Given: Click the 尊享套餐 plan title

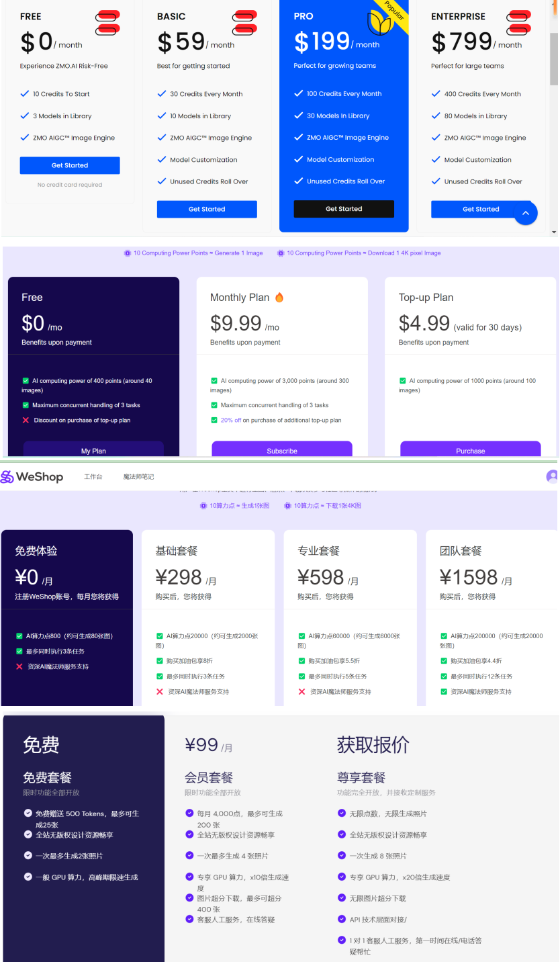Looking at the screenshot, I should pyautogui.click(x=361, y=777).
